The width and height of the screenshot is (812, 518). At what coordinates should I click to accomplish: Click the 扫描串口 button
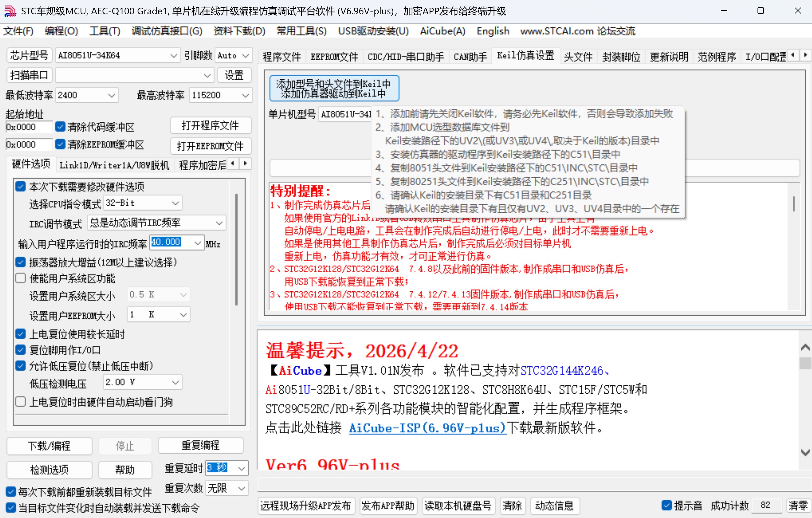[x=29, y=75]
